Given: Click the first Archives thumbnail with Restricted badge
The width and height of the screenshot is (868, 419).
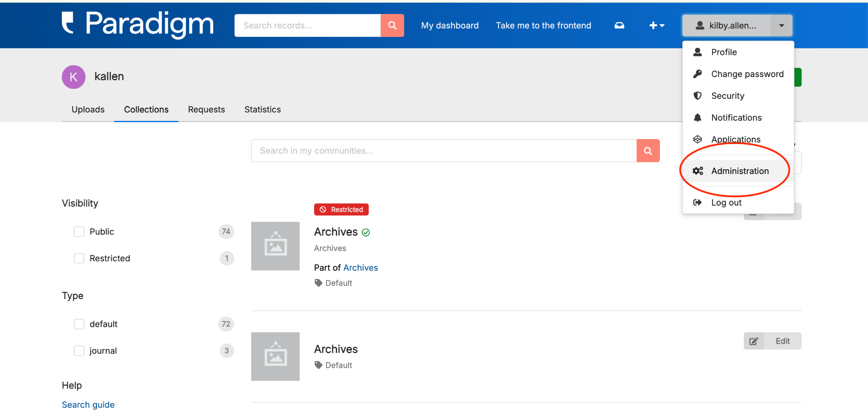Looking at the screenshot, I should click(x=275, y=246).
